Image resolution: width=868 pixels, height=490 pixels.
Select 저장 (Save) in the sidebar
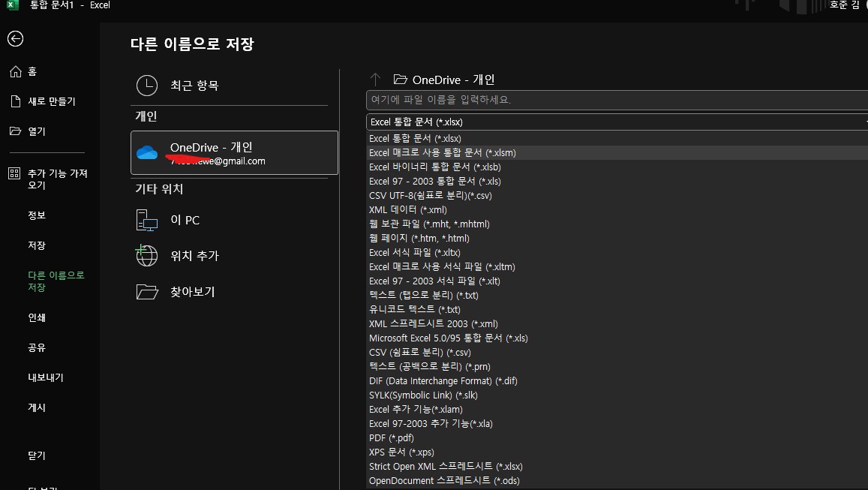pos(37,245)
